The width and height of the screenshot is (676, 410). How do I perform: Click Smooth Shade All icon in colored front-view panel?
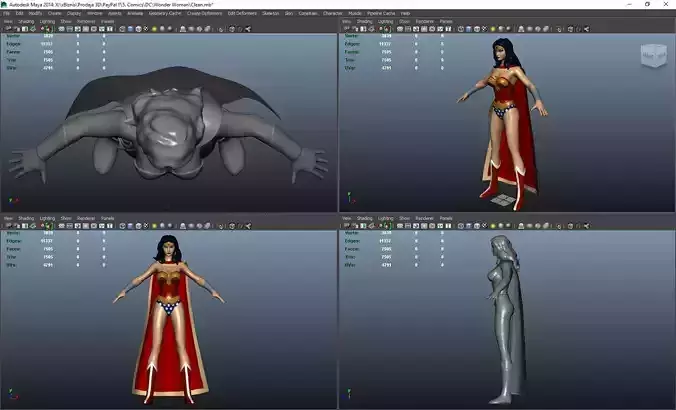[130, 225]
